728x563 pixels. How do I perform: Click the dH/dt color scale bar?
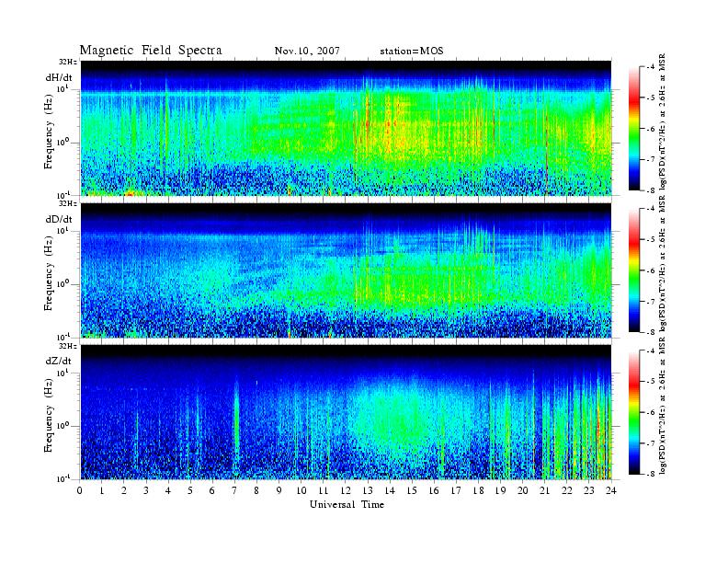[634, 129]
